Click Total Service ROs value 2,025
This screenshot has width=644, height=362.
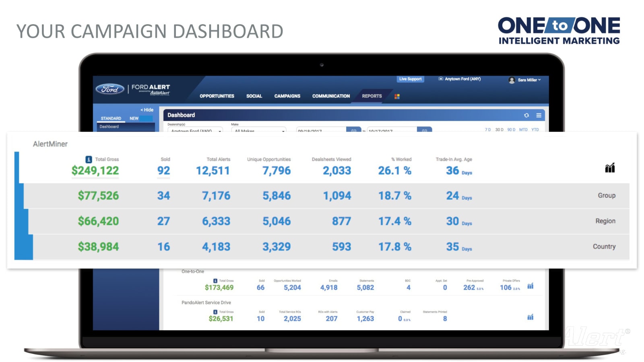point(292,319)
